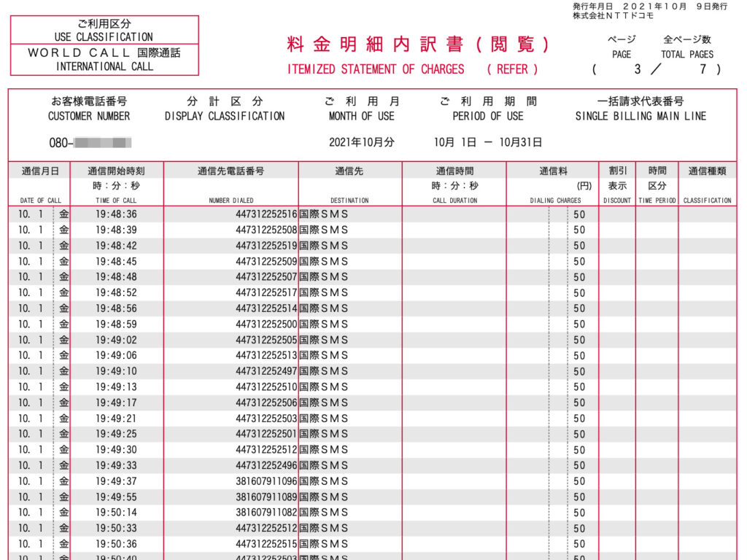Click the WORLD CALL 国際通話 classification box
The width and height of the screenshot is (747, 560).
pos(104,60)
